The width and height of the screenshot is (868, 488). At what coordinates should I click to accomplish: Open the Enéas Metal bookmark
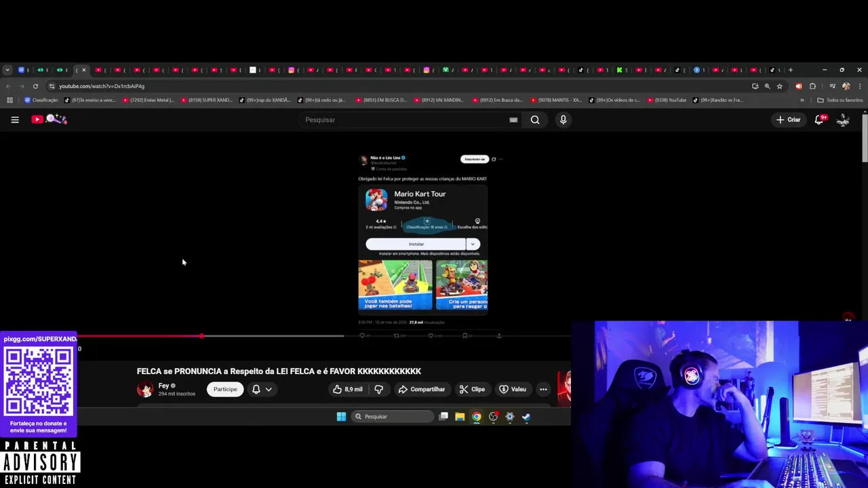[149, 100]
